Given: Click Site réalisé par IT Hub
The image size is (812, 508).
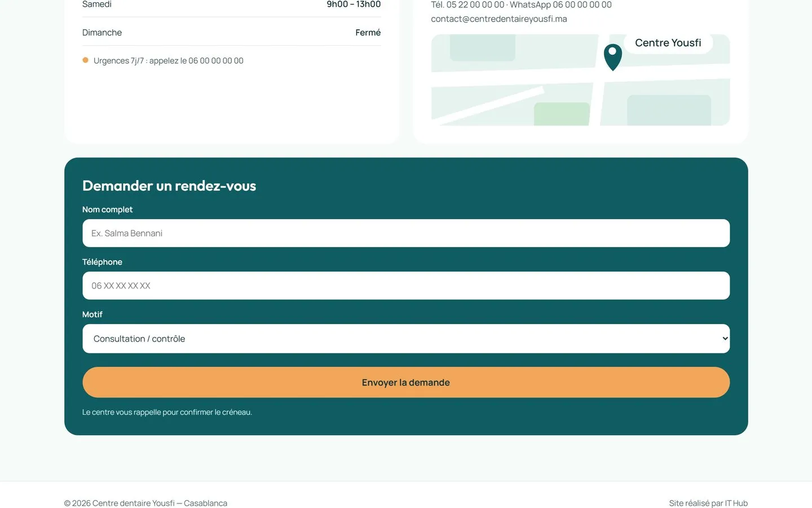Looking at the screenshot, I should pos(708,503).
